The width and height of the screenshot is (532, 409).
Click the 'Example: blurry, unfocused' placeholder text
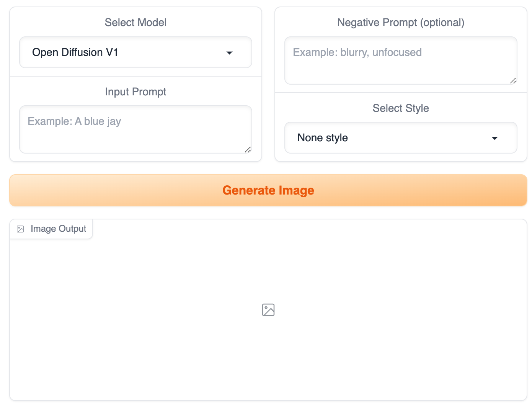coord(357,52)
